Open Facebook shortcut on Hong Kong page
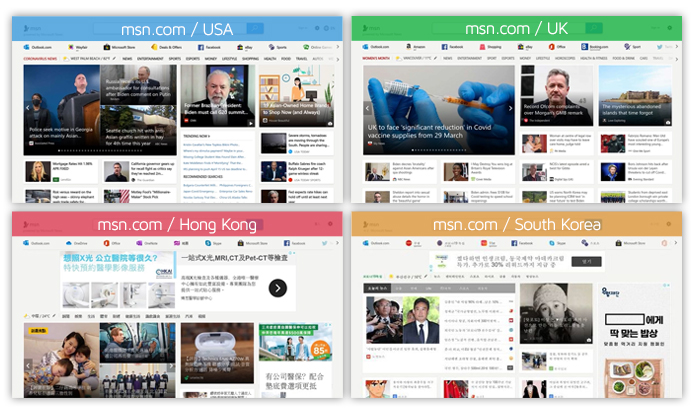The image size is (693, 409). pyautogui.click(x=294, y=243)
